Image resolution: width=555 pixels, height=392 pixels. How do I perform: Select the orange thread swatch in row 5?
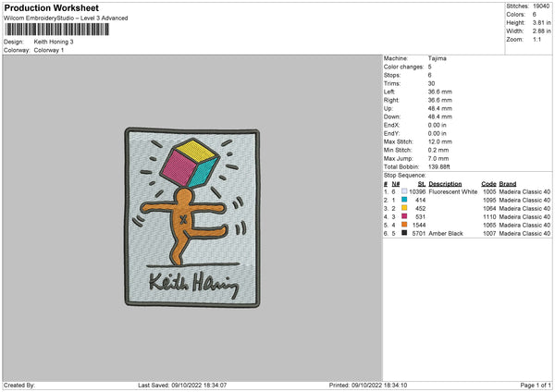coord(404,225)
